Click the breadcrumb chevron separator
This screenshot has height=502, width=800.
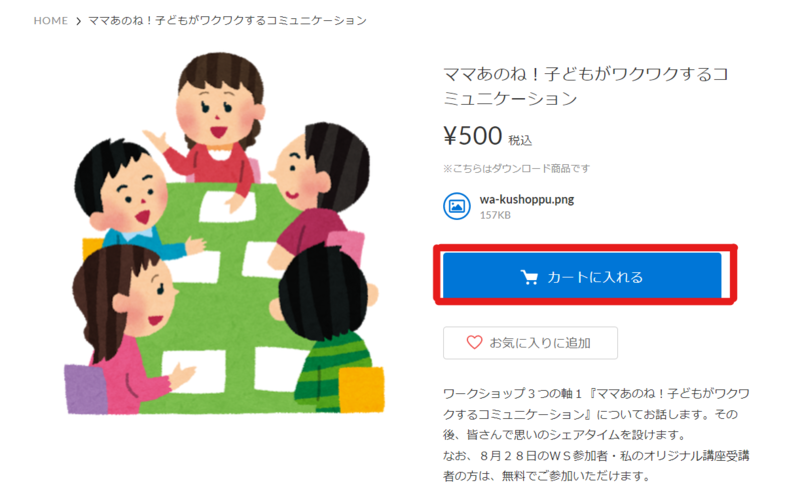pos(79,21)
